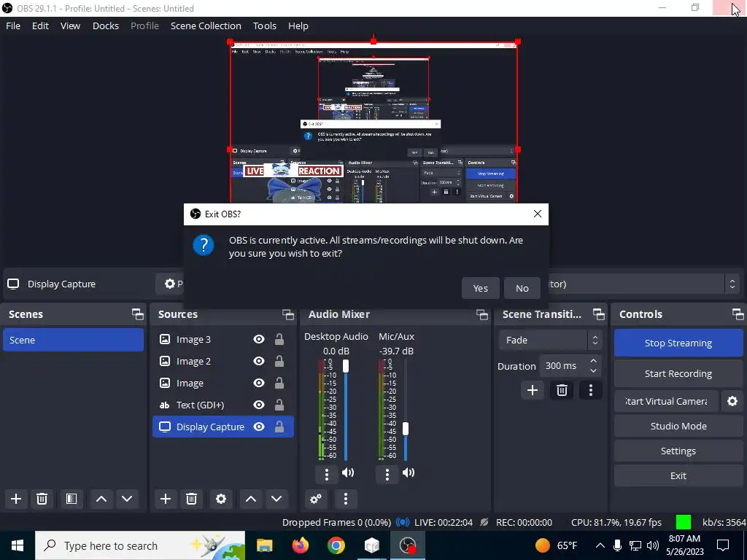Click Start Recording button

point(678,374)
